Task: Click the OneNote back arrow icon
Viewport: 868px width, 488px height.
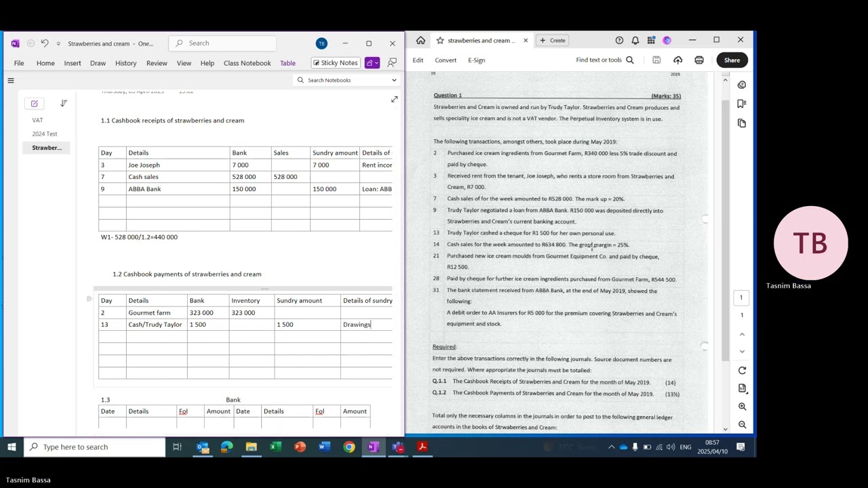Action: tap(31, 43)
